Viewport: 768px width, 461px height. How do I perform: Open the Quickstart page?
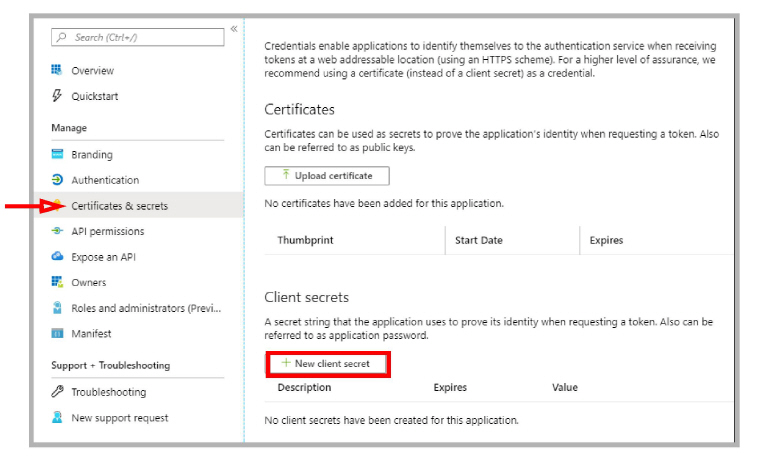95,96
